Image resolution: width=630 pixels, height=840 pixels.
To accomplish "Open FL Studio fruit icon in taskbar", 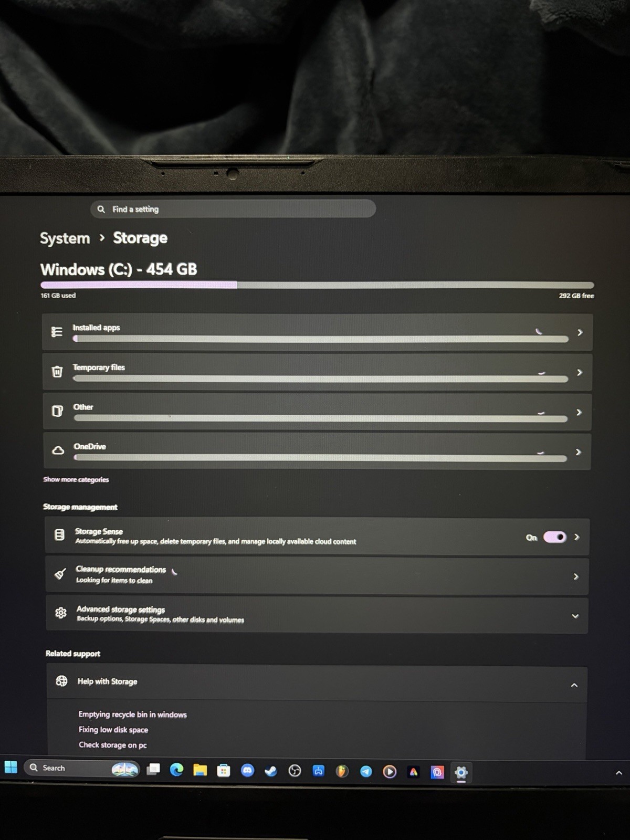I will tap(342, 771).
